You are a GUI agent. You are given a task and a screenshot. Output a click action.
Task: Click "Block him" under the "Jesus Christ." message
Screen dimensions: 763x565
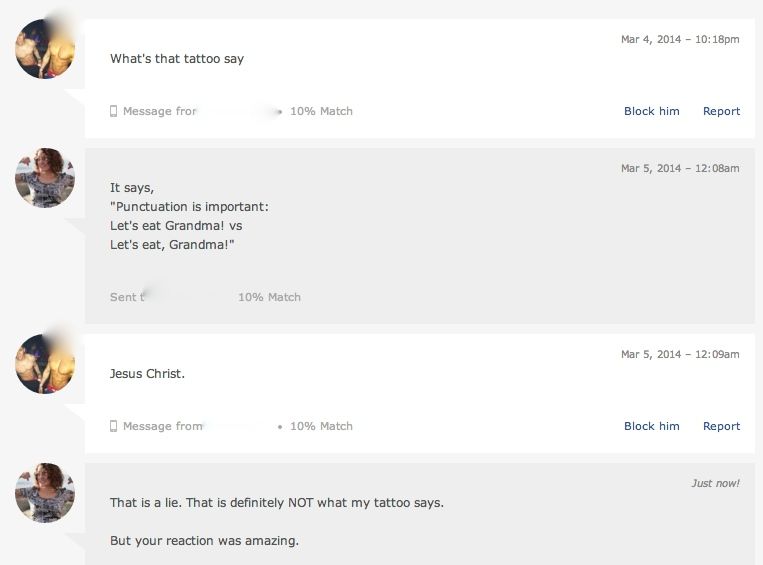pyautogui.click(x=651, y=426)
